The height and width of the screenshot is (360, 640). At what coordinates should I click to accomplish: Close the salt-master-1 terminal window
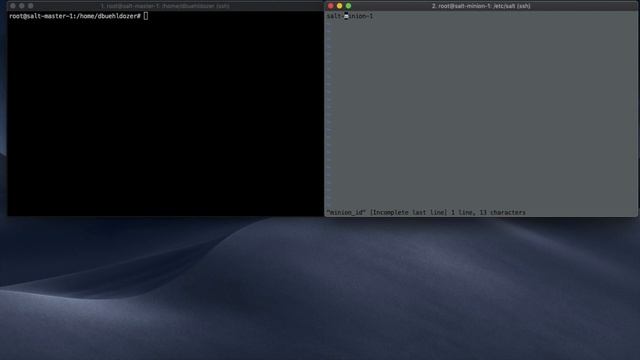click(13, 6)
